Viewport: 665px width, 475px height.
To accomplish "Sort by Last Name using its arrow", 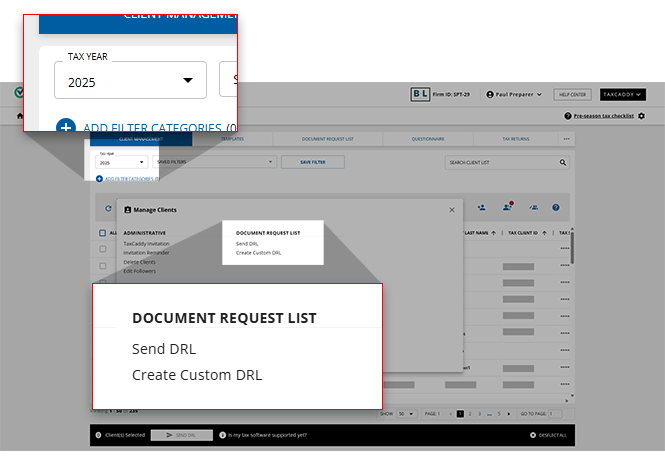I will click(x=493, y=233).
